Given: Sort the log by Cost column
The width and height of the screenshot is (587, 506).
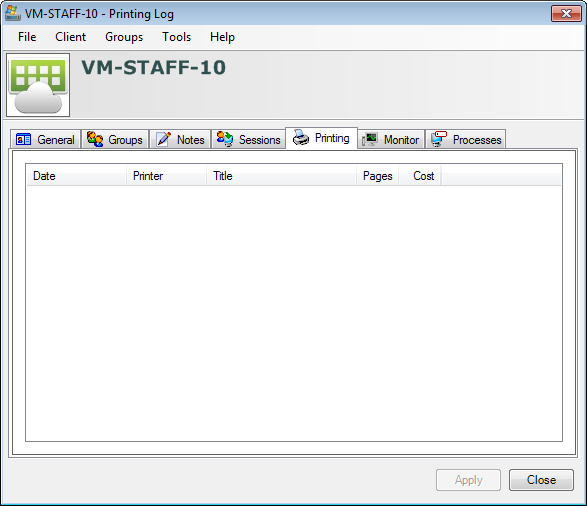Looking at the screenshot, I should (x=420, y=176).
